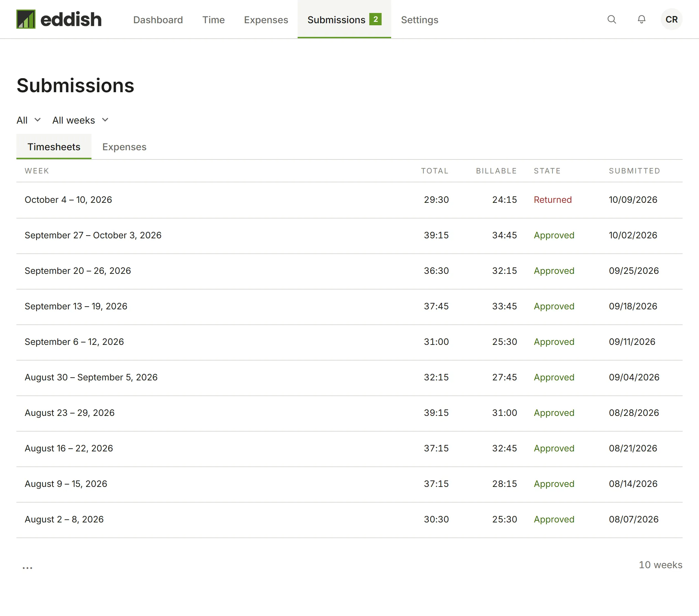
Task: Click the Returned state label
Action: tap(553, 200)
